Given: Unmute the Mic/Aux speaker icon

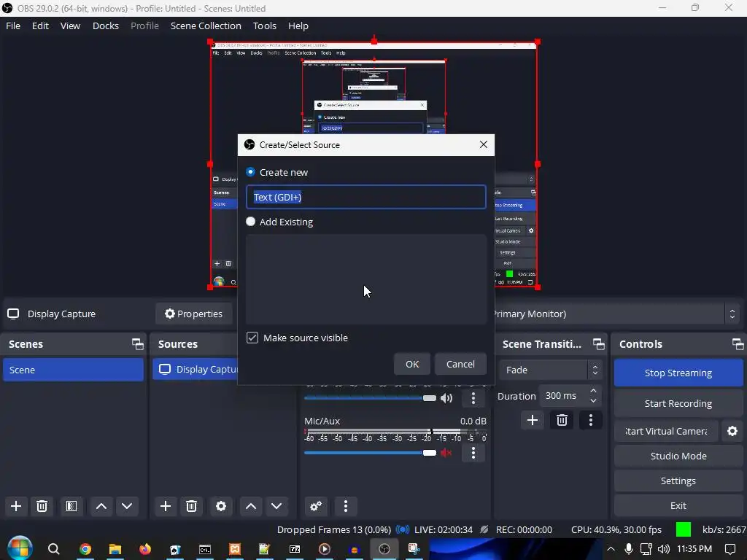Looking at the screenshot, I should pos(446,452).
